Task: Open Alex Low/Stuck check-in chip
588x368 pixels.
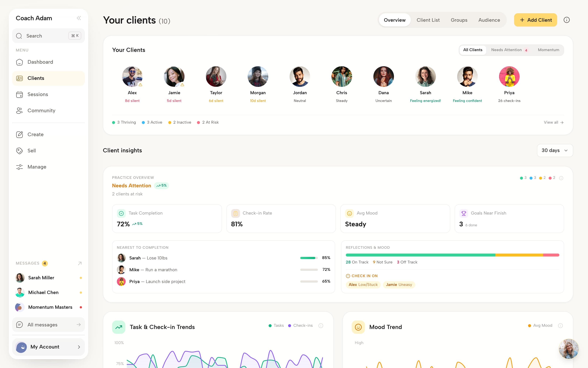Action: coord(363,285)
